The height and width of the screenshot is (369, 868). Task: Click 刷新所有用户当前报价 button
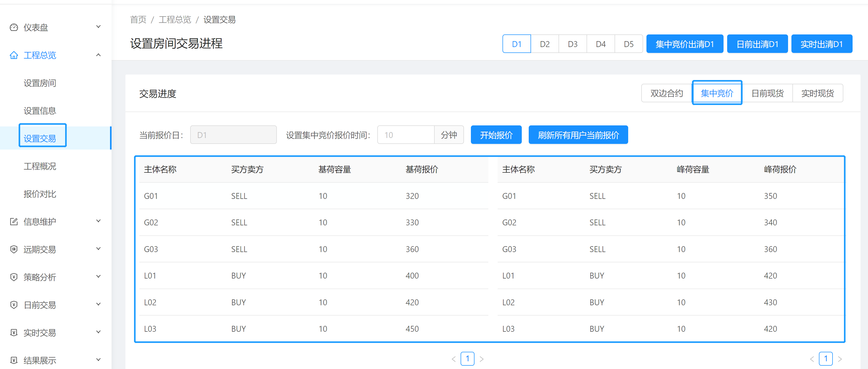[578, 135]
